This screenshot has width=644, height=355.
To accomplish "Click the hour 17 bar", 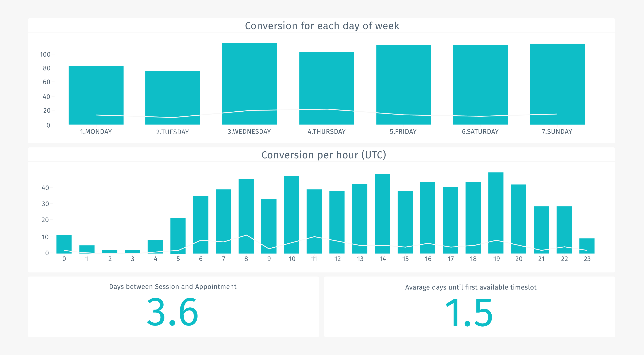I will tap(450, 220).
